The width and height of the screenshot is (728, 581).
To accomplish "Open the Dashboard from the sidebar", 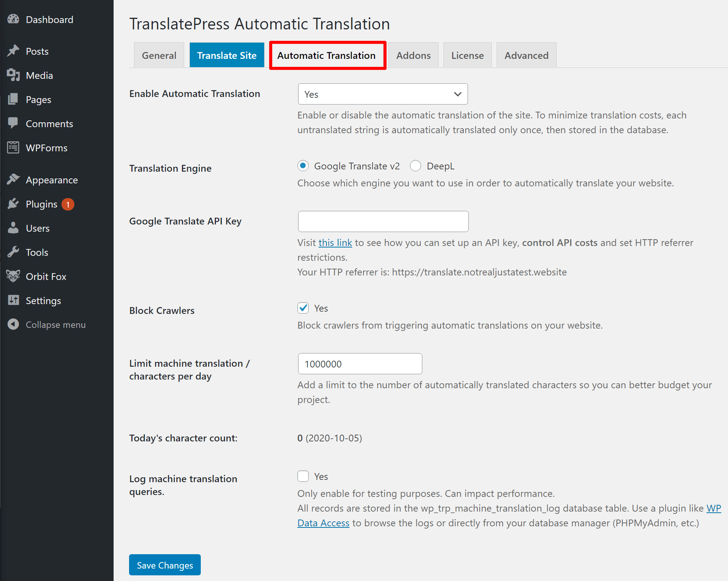I will (14, 19).
